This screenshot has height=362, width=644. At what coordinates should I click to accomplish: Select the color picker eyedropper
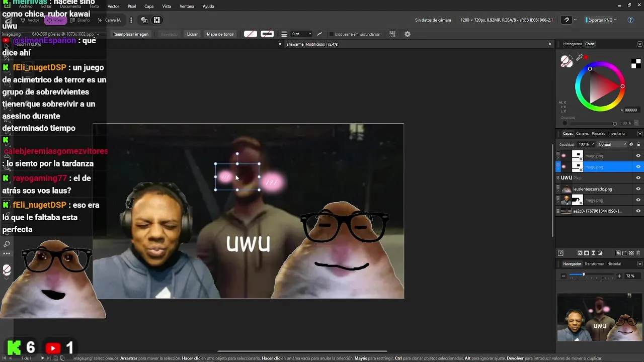579,58
